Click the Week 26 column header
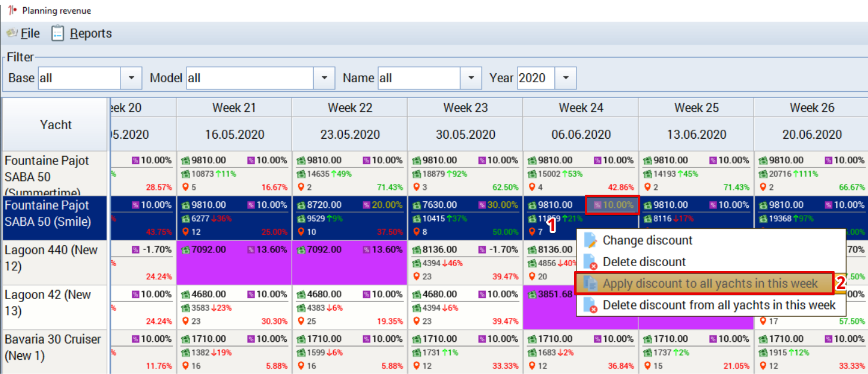 point(812,108)
